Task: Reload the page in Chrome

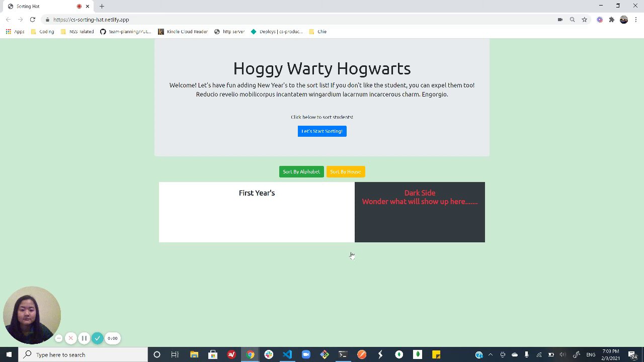Action: pyautogui.click(x=32, y=20)
